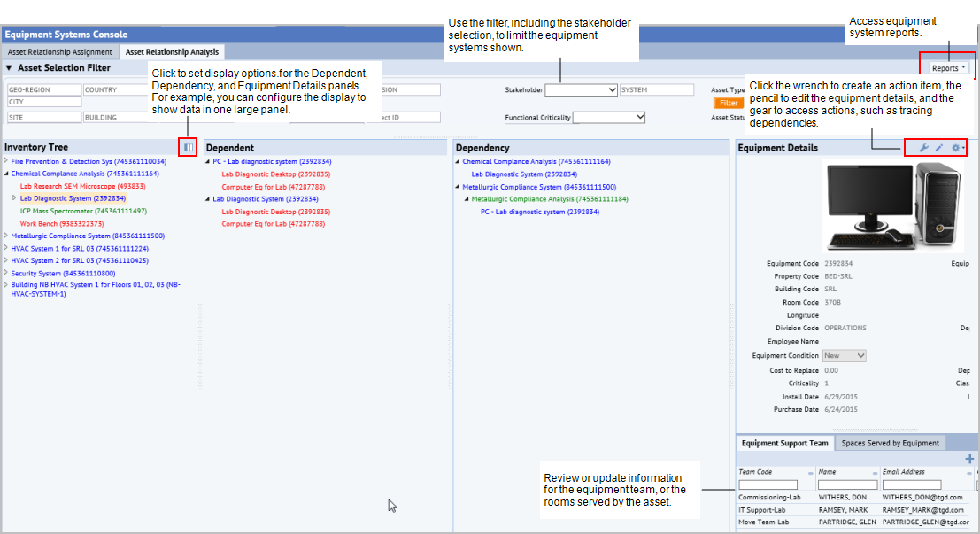
Task: Switch to the Asset Relationship Assignment tab
Action: click(59, 51)
